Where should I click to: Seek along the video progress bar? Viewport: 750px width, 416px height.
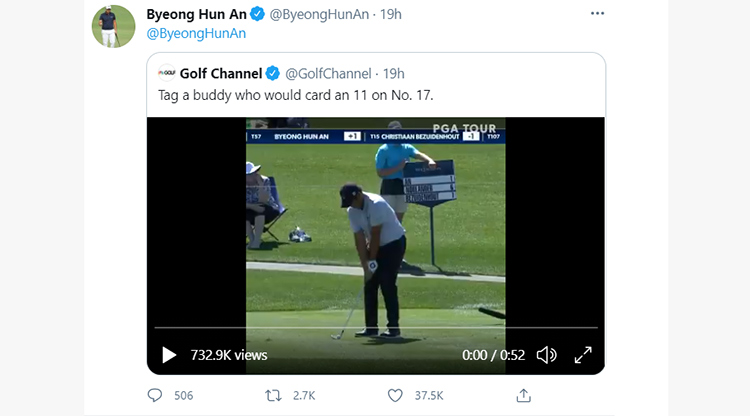[376, 328]
